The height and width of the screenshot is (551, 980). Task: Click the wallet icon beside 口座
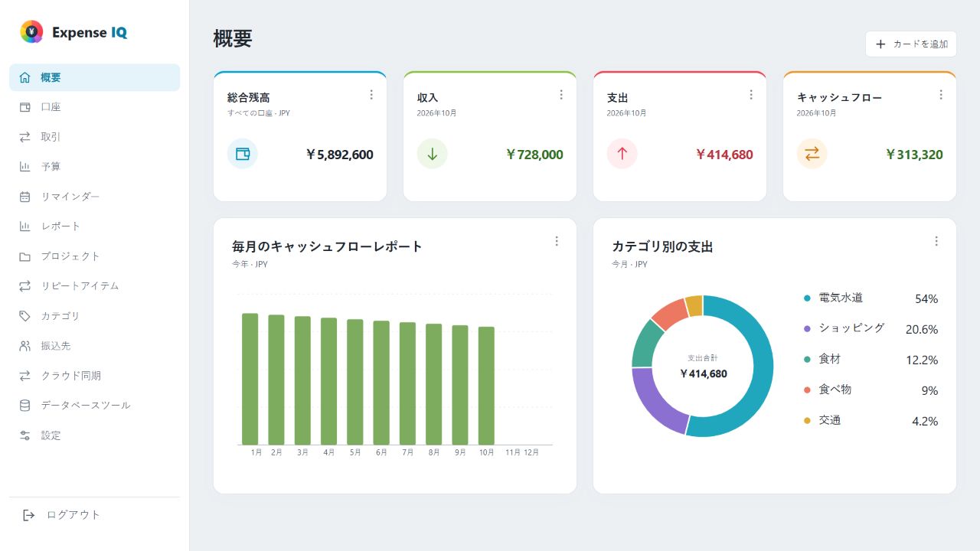click(25, 107)
